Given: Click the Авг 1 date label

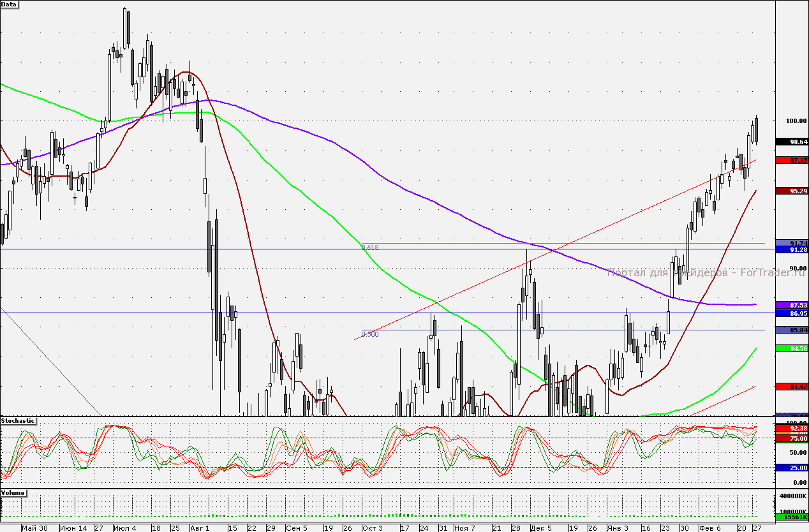Looking at the screenshot, I should (x=200, y=528).
